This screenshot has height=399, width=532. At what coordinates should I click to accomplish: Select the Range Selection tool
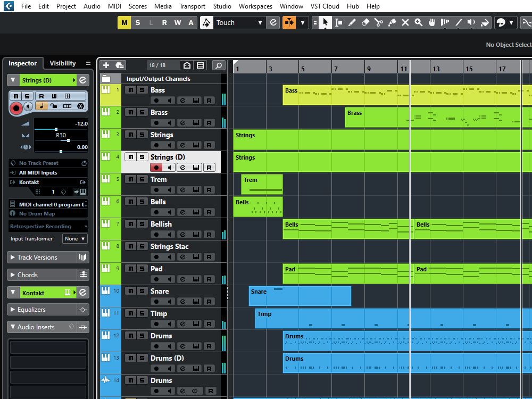pos(338,22)
